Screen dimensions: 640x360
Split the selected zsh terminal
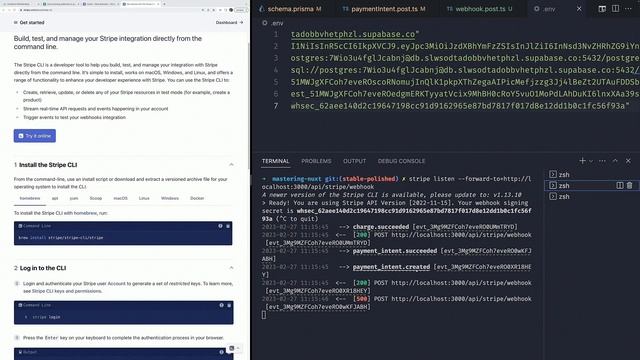pos(620,186)
